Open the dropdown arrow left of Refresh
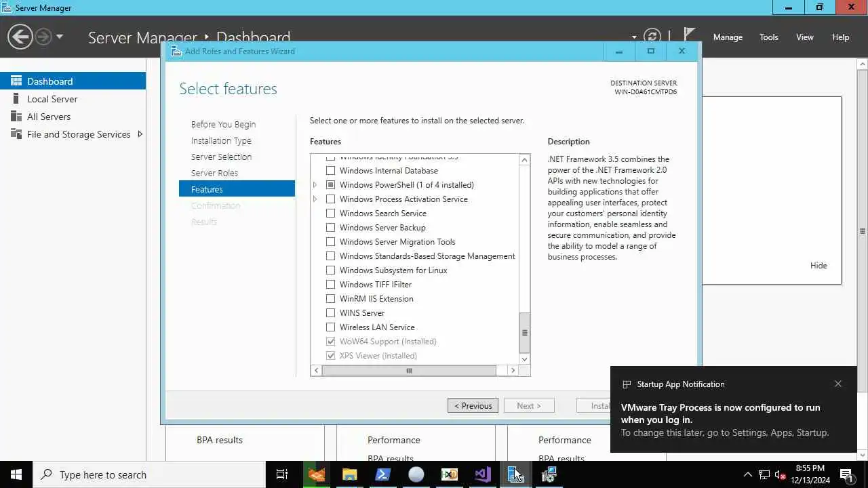Image resolution: width=868 pixels, height=488 pixels. pos(634,37)
